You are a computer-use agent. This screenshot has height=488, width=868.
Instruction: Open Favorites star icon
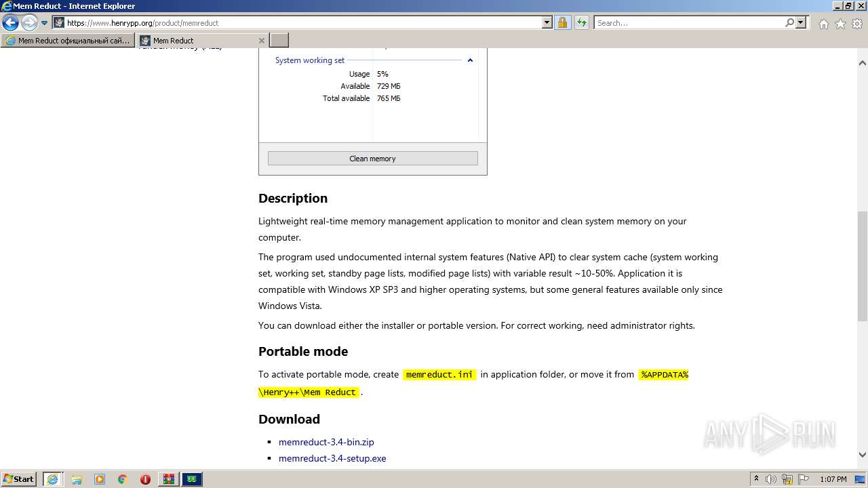(x=840, y=24)
